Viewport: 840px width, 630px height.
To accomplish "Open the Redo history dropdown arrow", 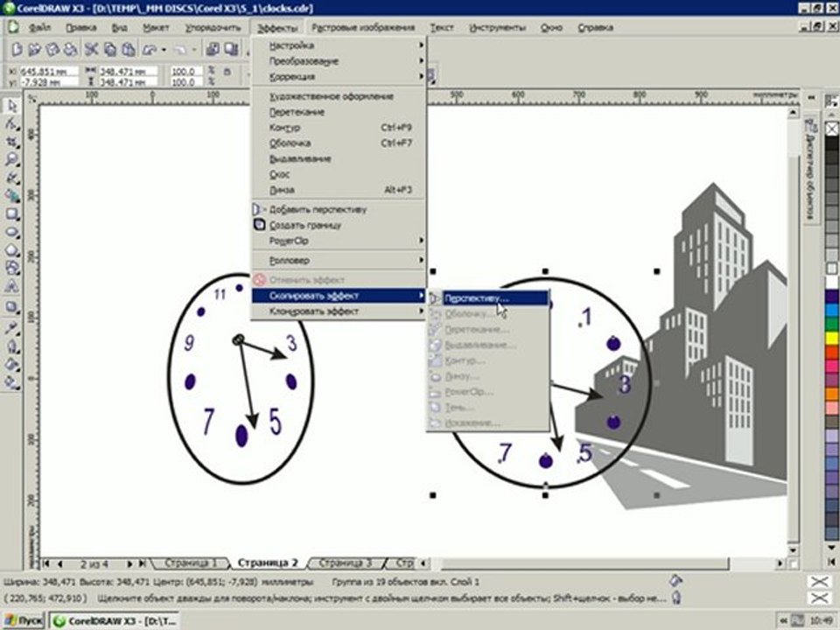I will tap(194, 51).
